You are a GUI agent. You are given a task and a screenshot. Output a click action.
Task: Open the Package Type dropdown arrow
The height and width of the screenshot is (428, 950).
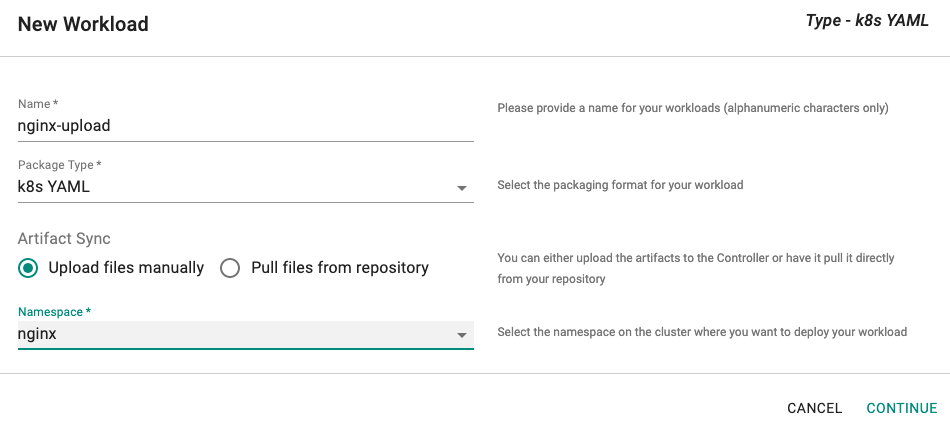(x=462, y=188)
